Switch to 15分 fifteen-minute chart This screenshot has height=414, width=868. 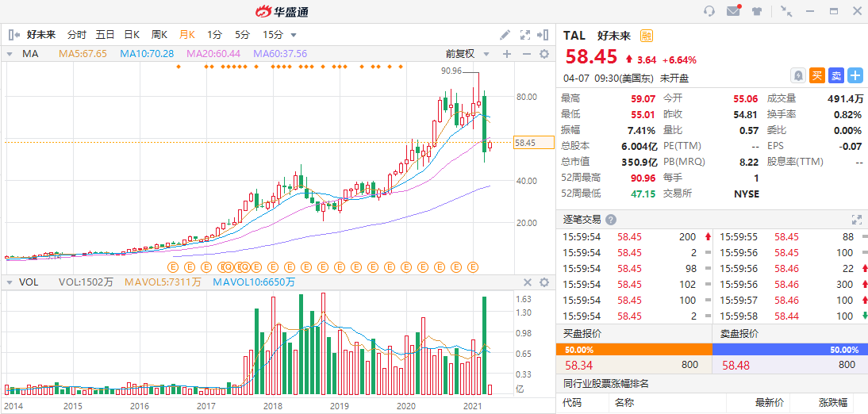tap(272, 35)
